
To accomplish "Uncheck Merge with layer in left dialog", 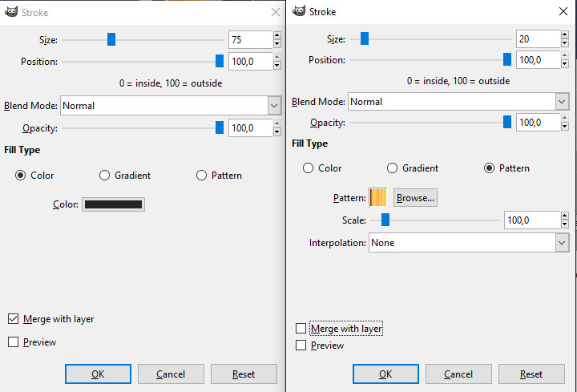I will [x=13, y=319].
